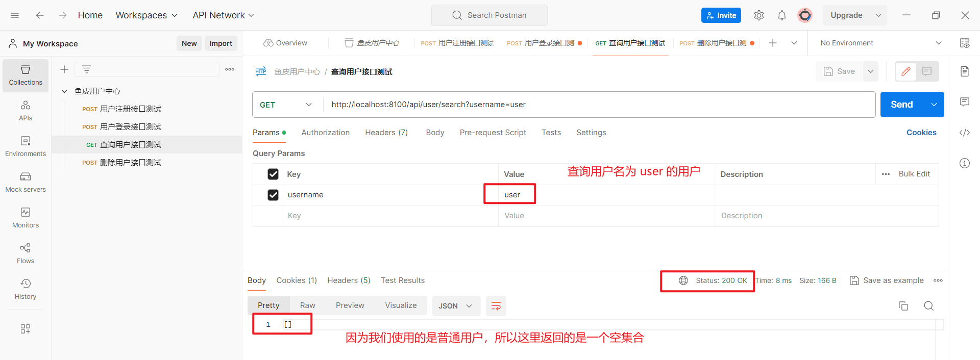Expand the No Environment dropdown
Image resolution: width=980 pixels, height=360 pixels.
click(x=880, y=43)
